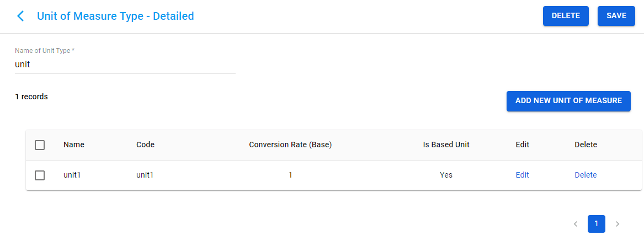Click the Delete link in unit1 row
Image resolution: width=644 pixels, height=246 pixels.
point(586,175)
